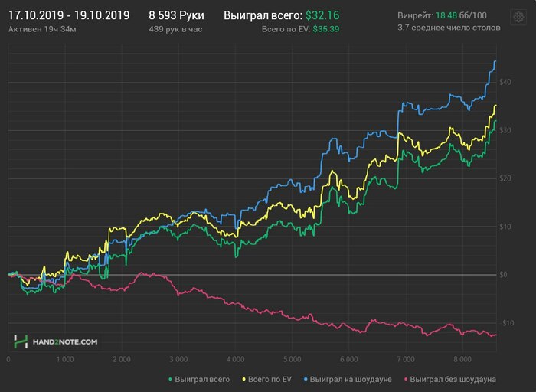The height and width of the screenshot is (392, 536).
Task: Click the $0 y-axis label
Action: click(x=503, y=275)
